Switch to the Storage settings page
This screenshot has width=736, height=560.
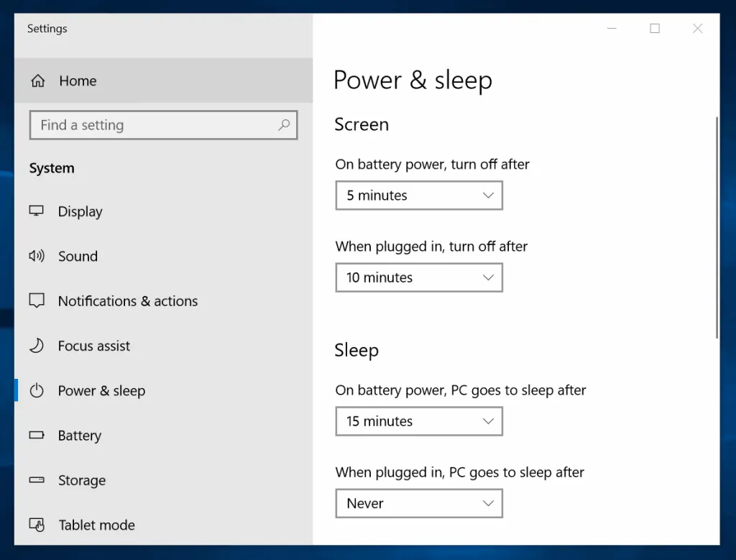click(81, 480)
